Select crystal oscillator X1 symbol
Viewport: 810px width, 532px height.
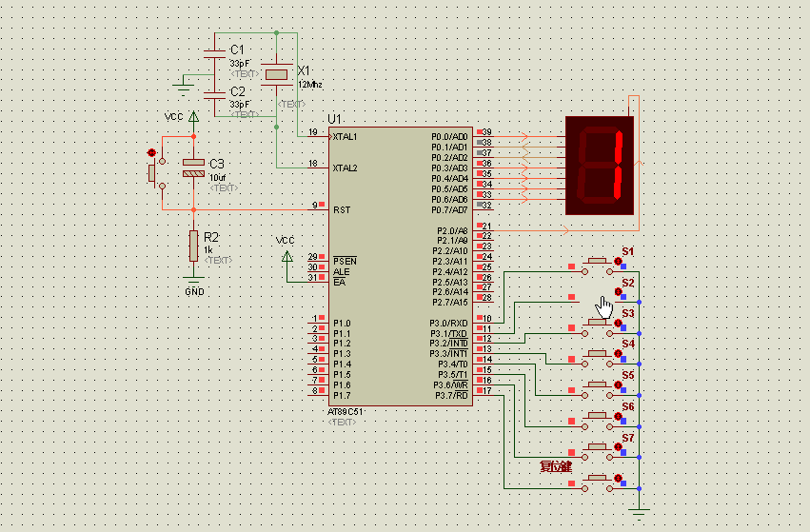coord(276,75)
